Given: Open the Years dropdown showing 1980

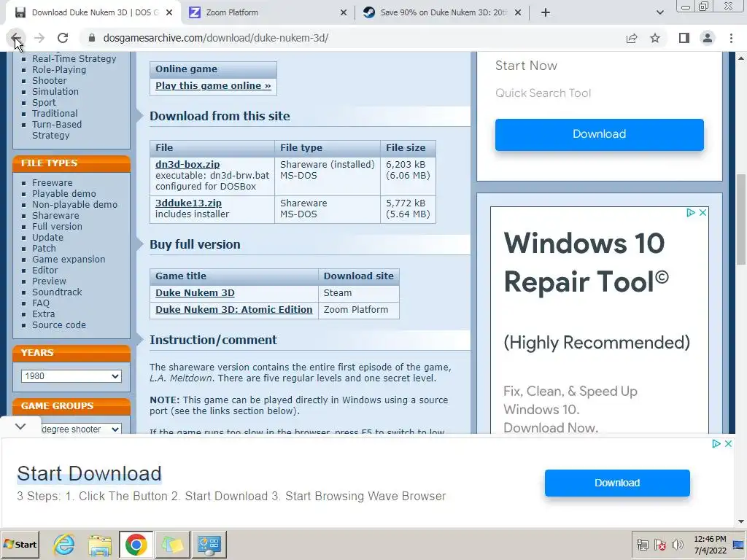Looking at the screenshot, I should coord(71,376).
